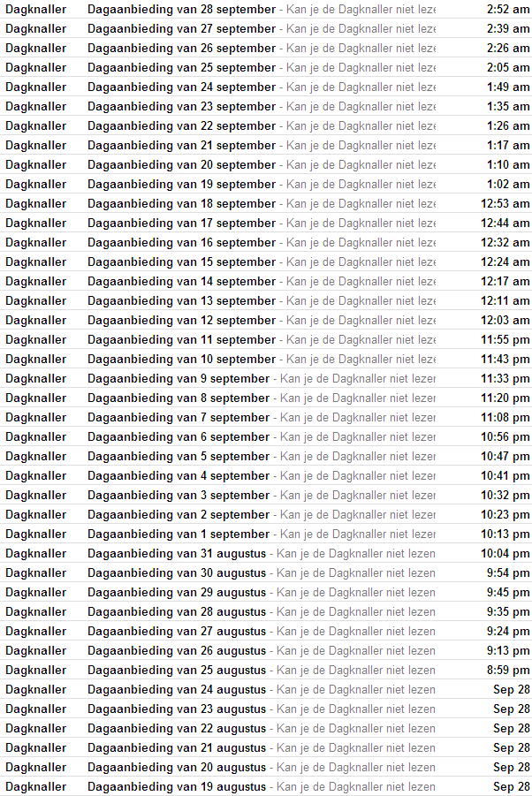This screenshot has height=796, width=532.
Task: Open the Dagaanbieding van 26 september email
Action: click(266, 49)
